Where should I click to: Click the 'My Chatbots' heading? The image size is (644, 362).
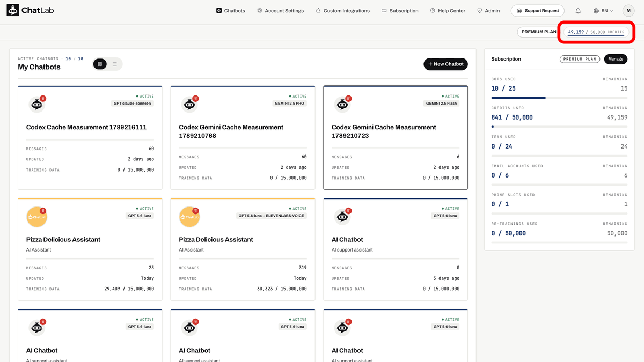coord(39,67)
